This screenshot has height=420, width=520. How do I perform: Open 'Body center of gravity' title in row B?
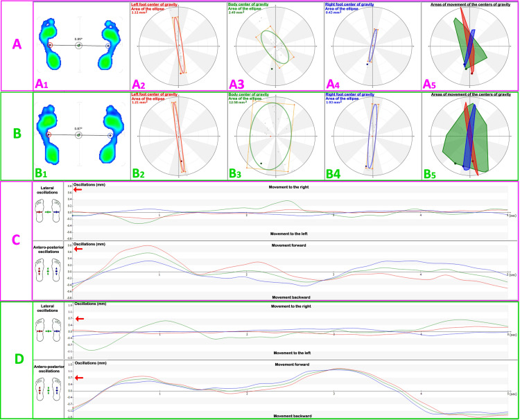[x=248, y=94]
